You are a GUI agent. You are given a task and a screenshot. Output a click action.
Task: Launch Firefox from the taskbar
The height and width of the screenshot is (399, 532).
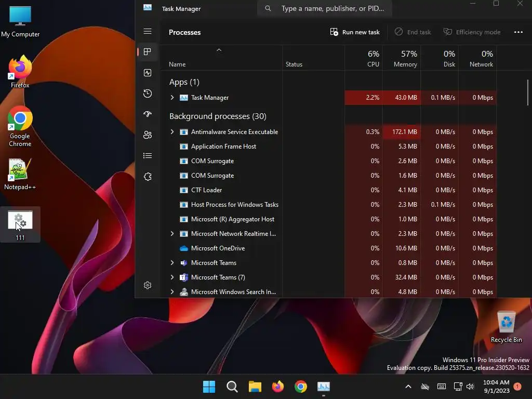pos(278,387)
